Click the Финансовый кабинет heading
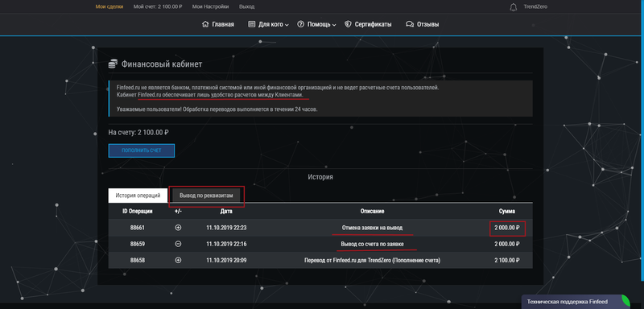 coord(162,64)
